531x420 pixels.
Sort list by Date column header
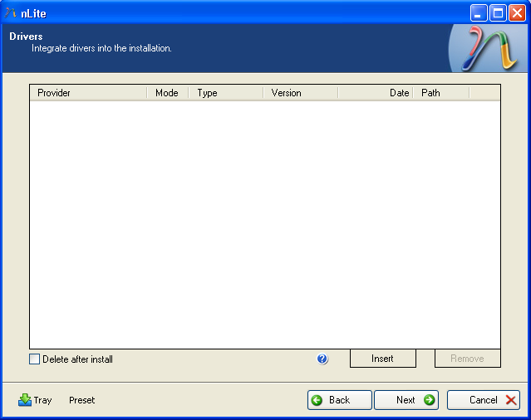coord(376,93)
